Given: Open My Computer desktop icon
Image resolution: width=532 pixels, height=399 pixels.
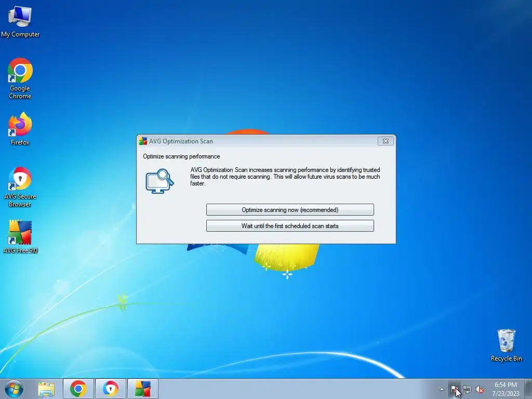Looking at the screenshot, I should tap(20, 21).
